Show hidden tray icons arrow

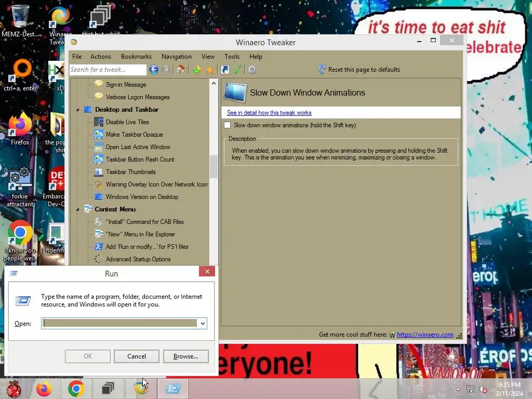[x=458, y=390]
